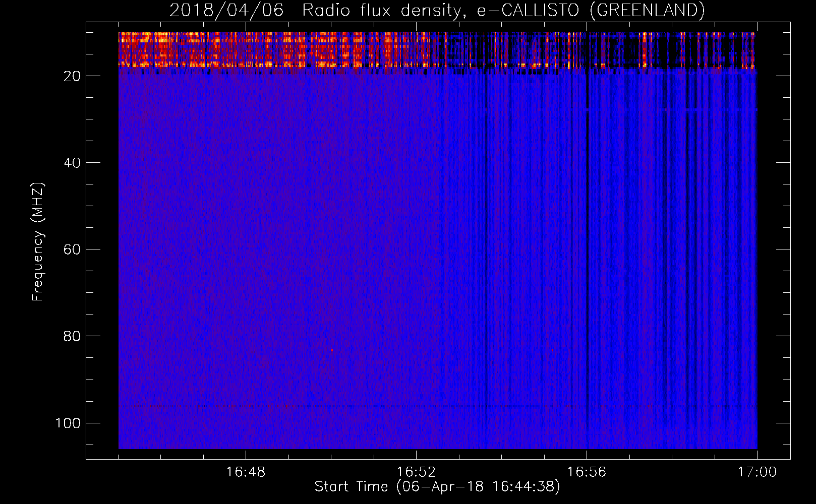
Task: Click the 20 frequency tick label
Action: pyautogui.click(x=72, y=76)
